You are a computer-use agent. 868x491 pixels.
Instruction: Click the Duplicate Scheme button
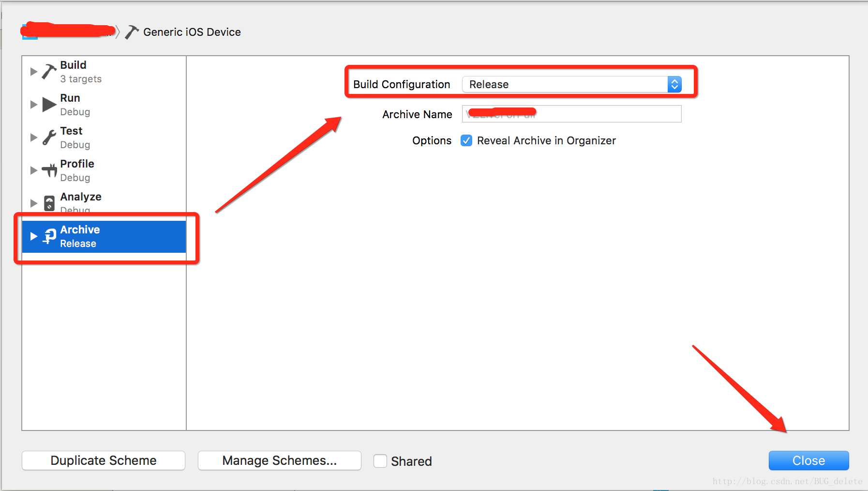104,460
